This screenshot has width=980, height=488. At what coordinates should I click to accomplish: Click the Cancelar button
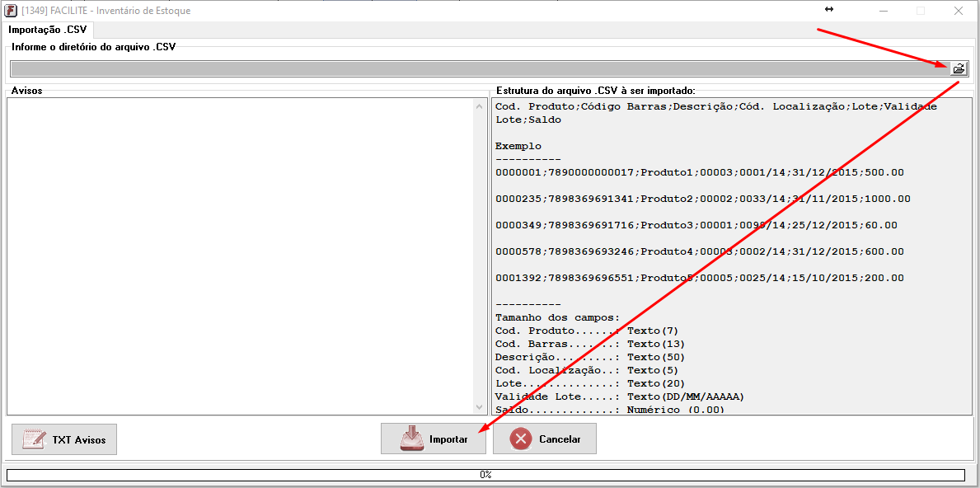[x=544, y=439]
